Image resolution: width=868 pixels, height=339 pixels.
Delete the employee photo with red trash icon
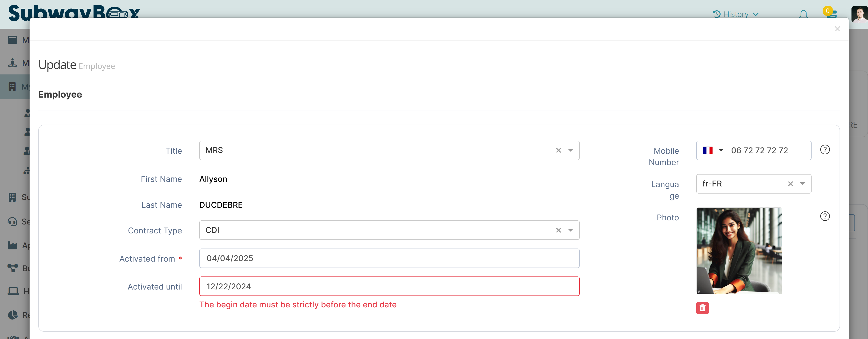tap(702, 308)
